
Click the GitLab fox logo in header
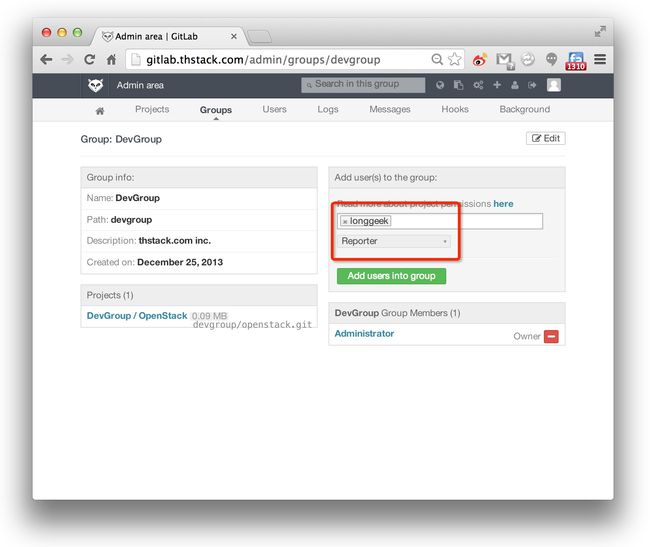(95, 85)
